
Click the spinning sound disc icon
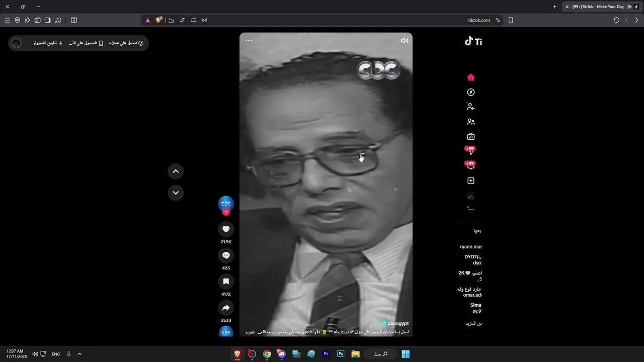[226, 332]
